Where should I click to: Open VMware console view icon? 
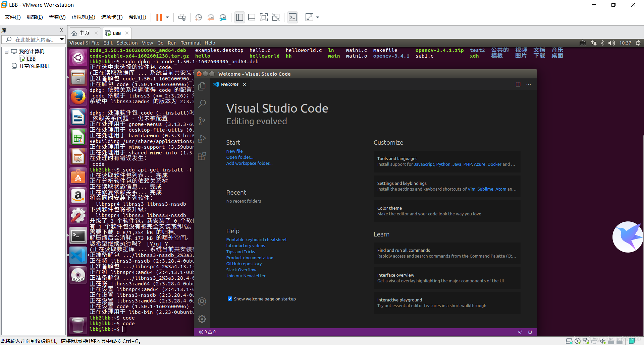click(x=292, y=17)
